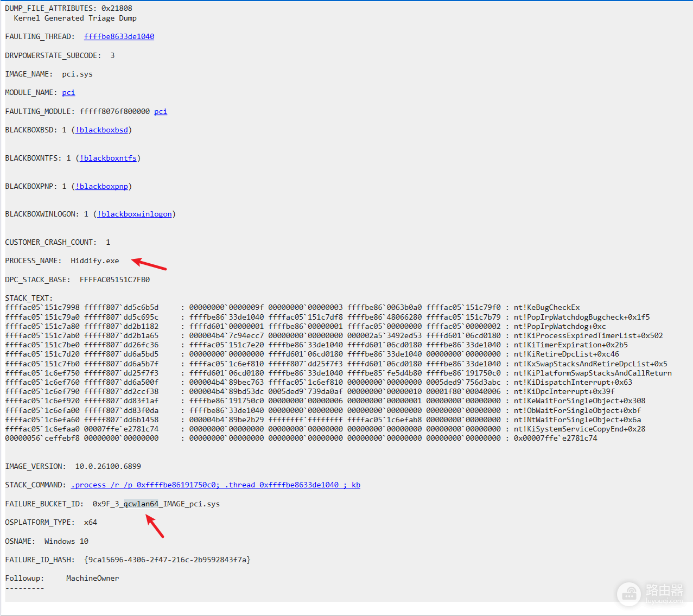Run the !blackboxpnp command link
The height and width of the screenshot is (616, 693).
click(101, 186)
